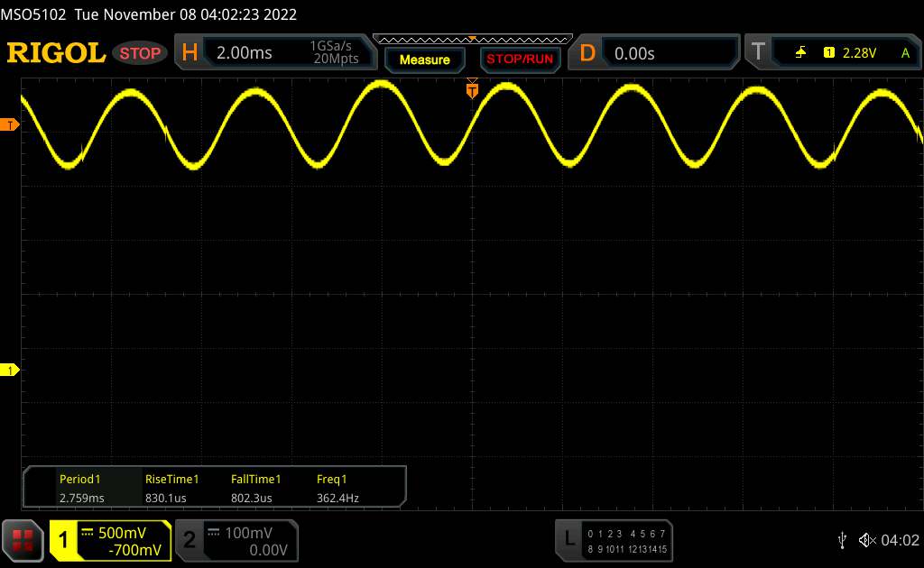Select the Period1 measurement label
Viewport: 924px width, 568px height.
pos(79,479)
